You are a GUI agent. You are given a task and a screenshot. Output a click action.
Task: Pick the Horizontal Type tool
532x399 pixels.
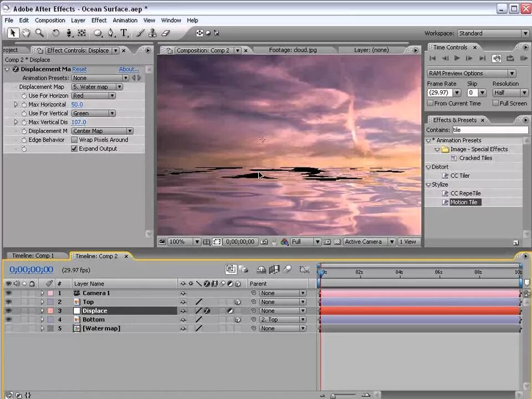pos(124,33)
